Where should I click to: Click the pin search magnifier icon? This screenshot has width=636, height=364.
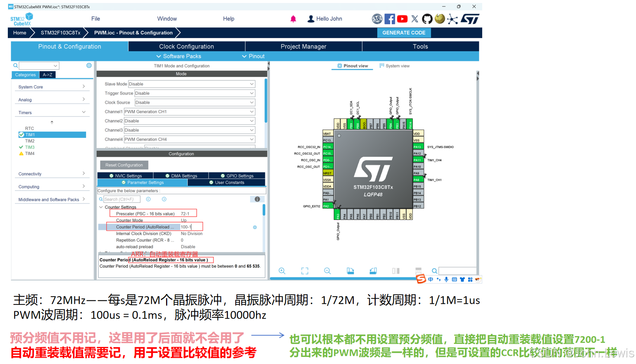(434, 271)
